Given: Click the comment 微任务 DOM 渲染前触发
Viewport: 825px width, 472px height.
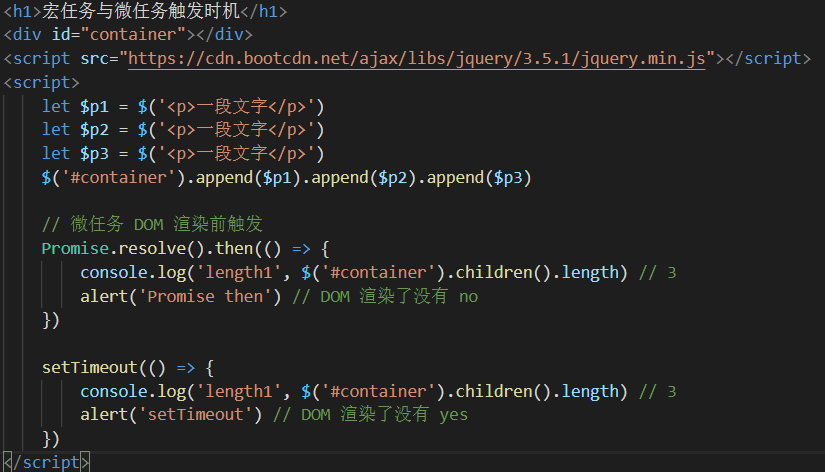Looking at the screenshot, I should (x=152, y=225).
